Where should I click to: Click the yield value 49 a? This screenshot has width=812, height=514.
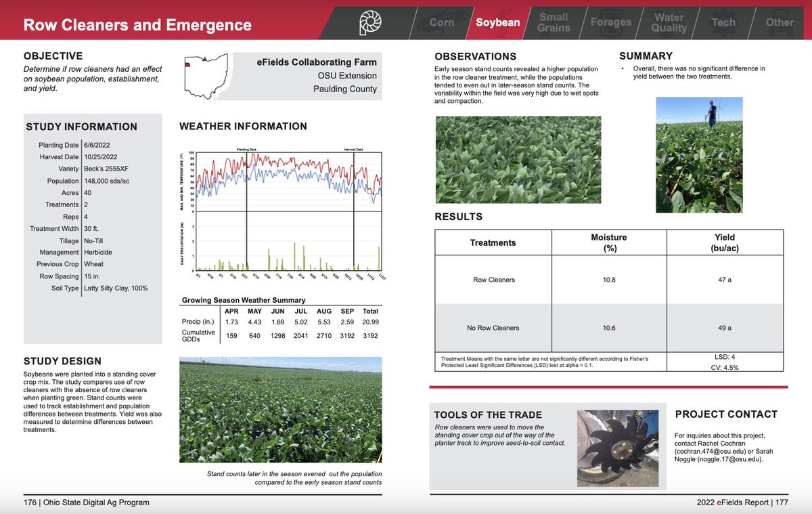pos(725,328)
